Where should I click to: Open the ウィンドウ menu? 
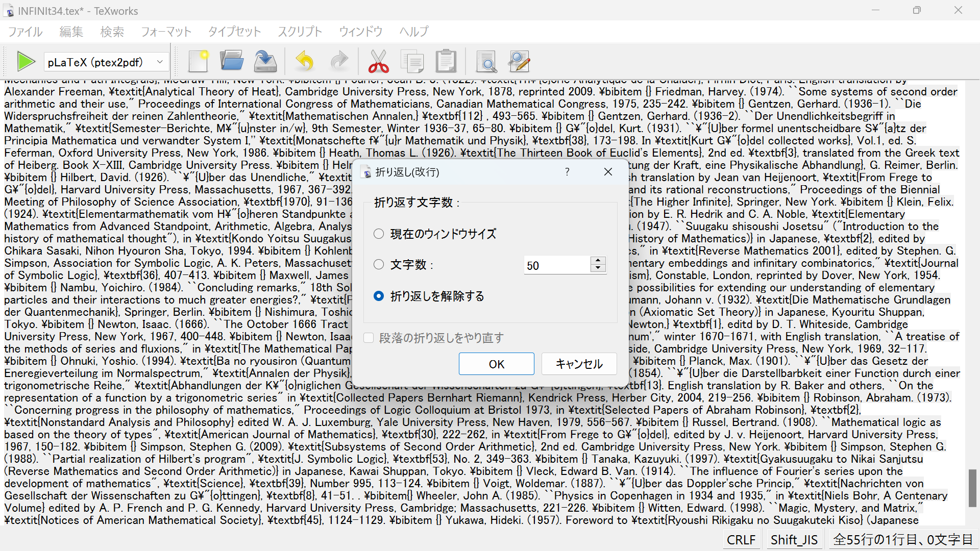[360, 32]
